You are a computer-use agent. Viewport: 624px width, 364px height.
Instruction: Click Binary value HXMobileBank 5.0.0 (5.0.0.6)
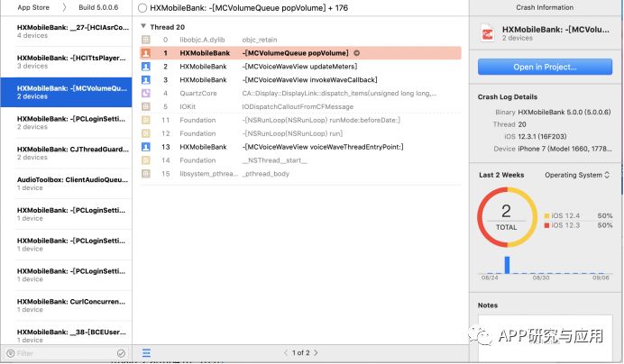click(564, 113)
